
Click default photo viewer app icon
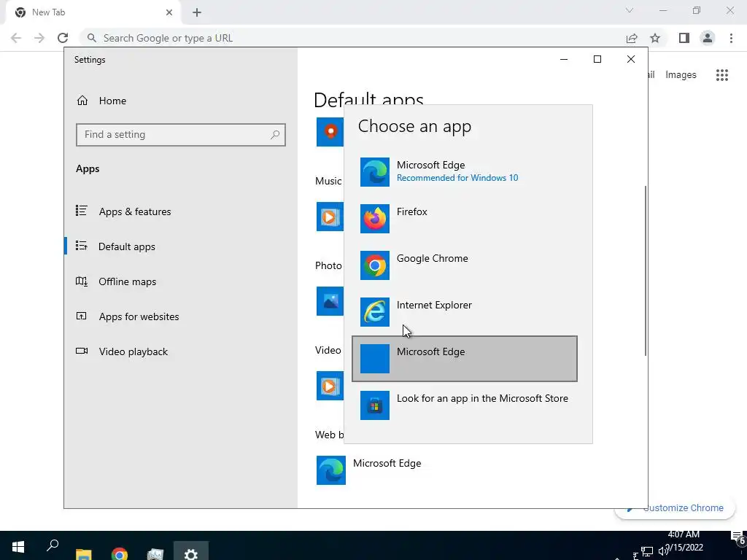pos(330,301)
